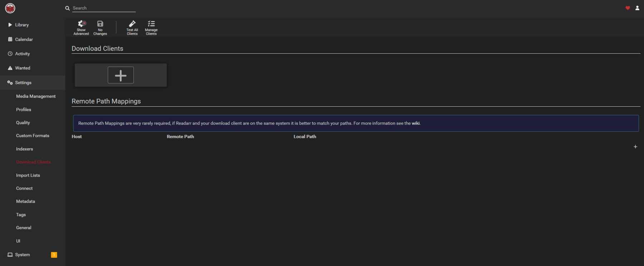The height and width of the screenshot is (266, 644).
Task: Toggle Show Advanced settings
Action: (x=81, y=28)
